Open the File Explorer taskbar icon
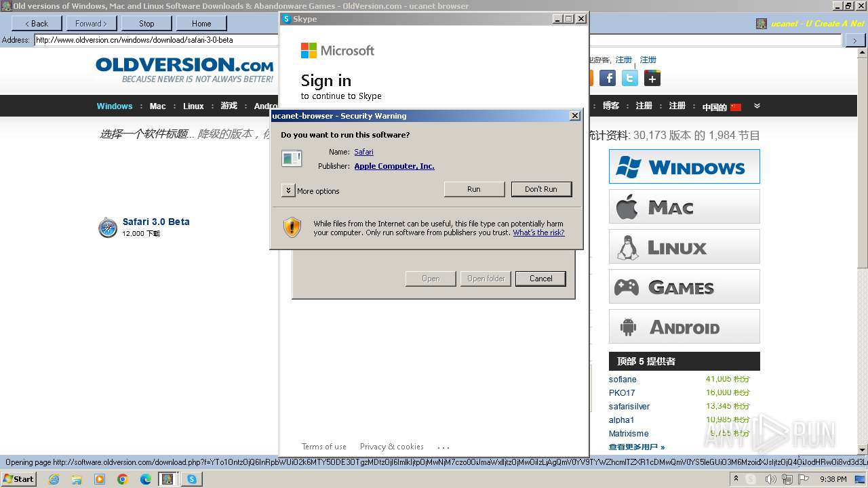The image size is (868, 488). click(x=77, y=479)
